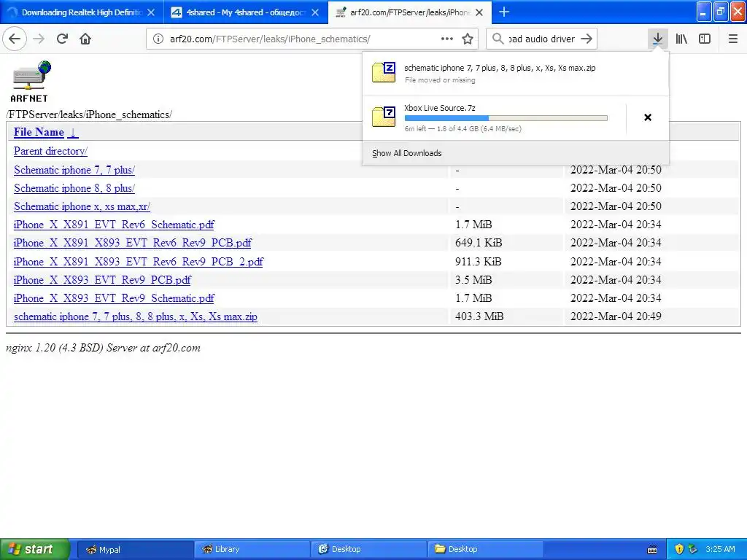The image size is (747, 560).
Task: Open a new tab with plus button
Action: [503, 12]
